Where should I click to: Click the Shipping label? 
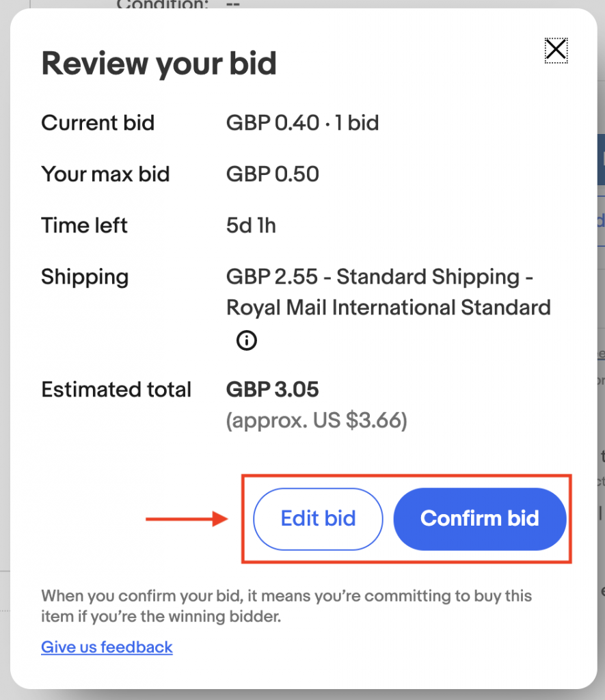tap(85, 277)
